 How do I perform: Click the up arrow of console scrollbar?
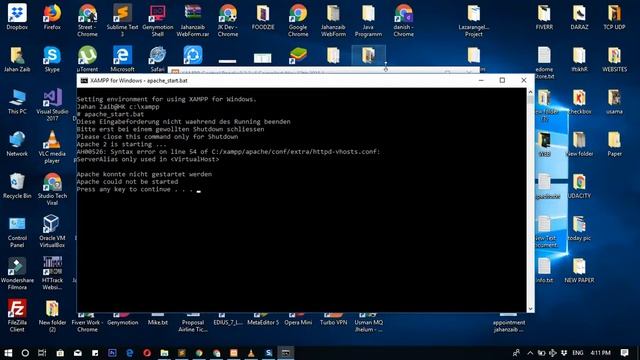click(x=530, y=92)
